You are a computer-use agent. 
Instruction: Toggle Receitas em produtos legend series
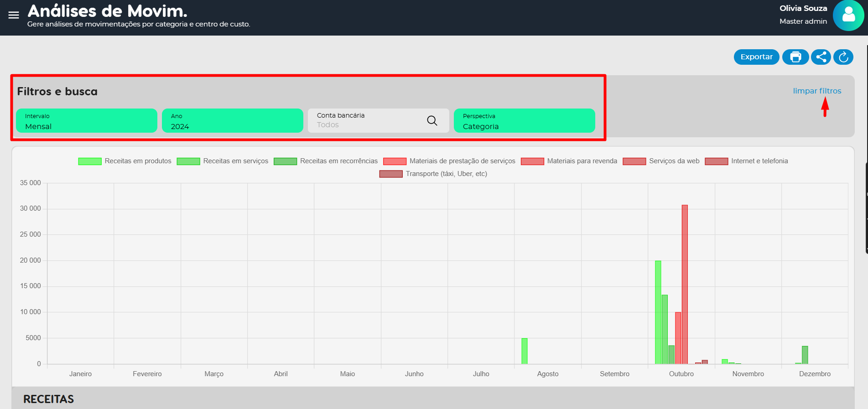point(125,161)
